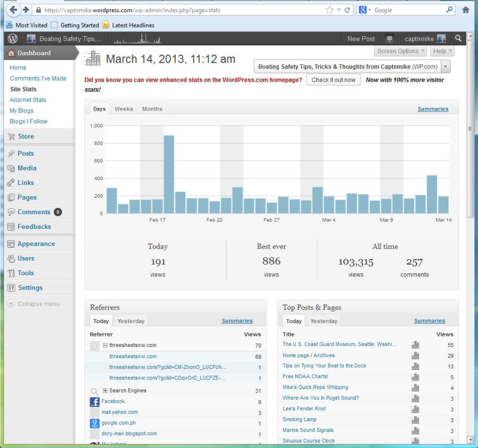Expand the Search Engines referrer group
478x448 pixels.
click(x=105, y=391)
